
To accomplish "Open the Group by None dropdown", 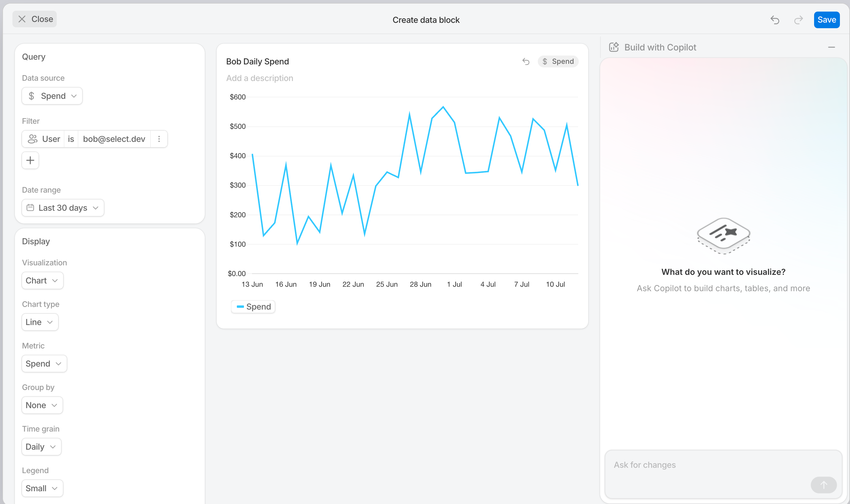I will point(42,405).
